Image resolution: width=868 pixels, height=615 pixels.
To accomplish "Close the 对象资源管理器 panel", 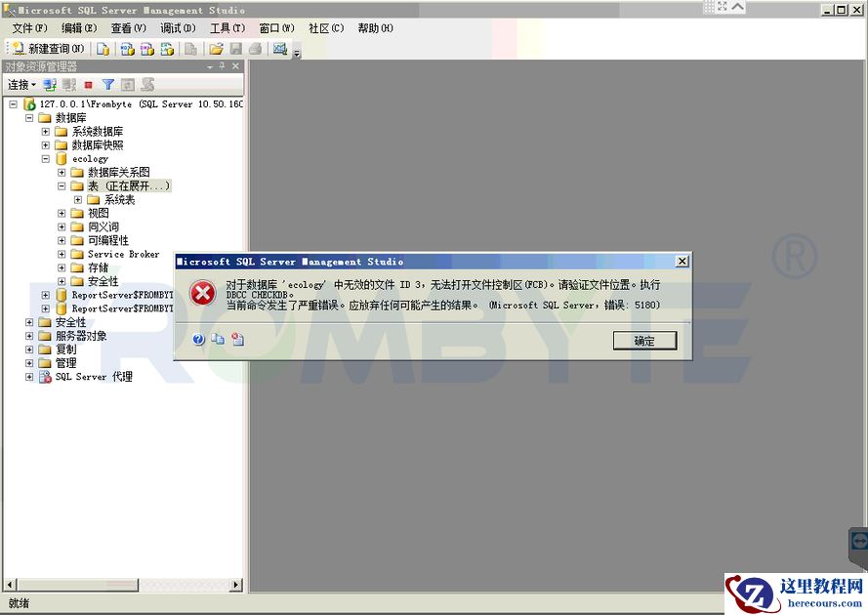I will pos(236,66).
